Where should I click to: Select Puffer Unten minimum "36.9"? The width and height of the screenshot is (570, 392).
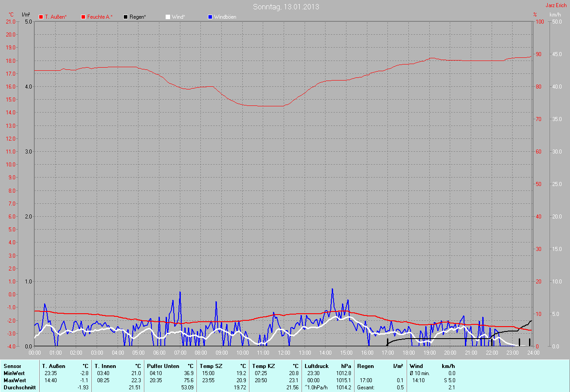tap(188, 373)
